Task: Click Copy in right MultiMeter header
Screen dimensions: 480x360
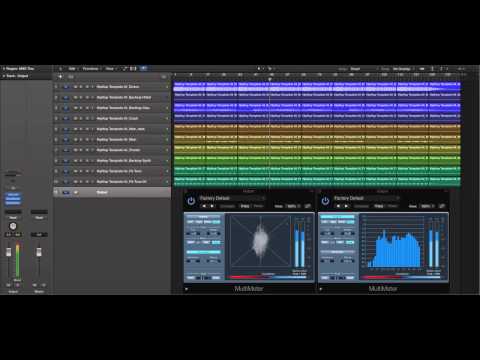Action: pyautogui.click(x=379, y=206)
